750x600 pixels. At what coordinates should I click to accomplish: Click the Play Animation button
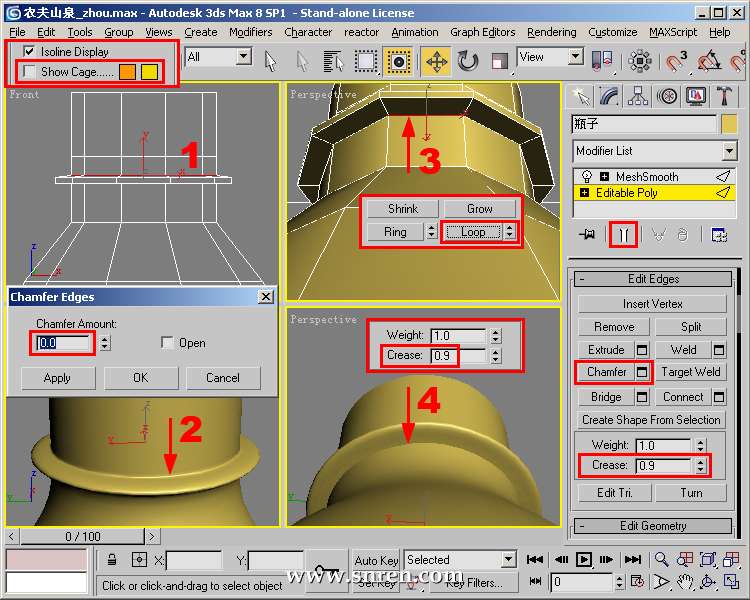584,560
